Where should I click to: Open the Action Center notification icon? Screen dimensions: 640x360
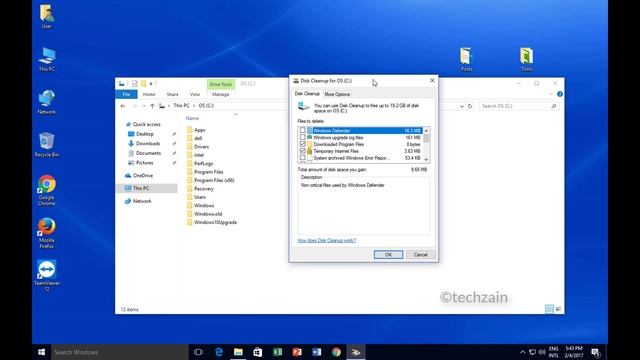tap(596, 352)
